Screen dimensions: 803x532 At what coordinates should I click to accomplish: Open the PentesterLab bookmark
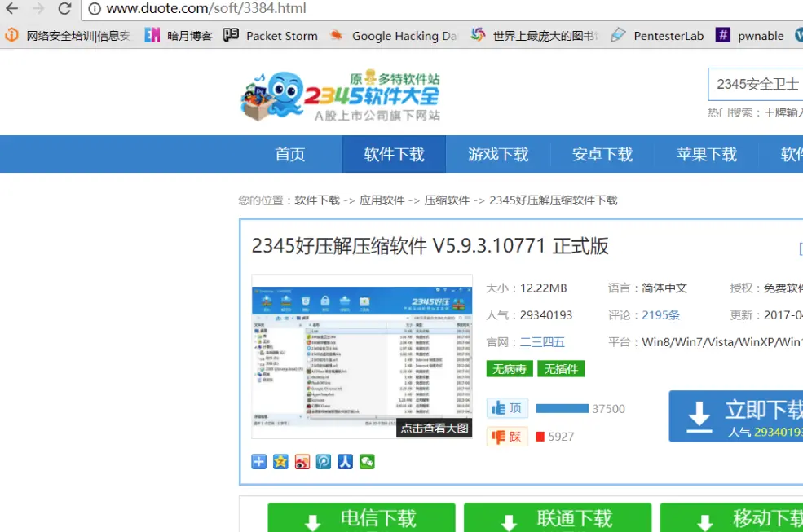(658, 35)
